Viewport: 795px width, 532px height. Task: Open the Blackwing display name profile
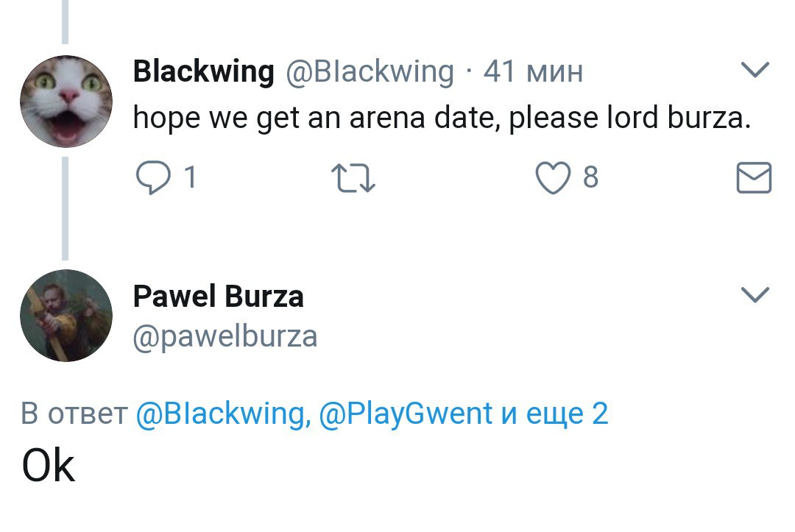tap(203, 71)
